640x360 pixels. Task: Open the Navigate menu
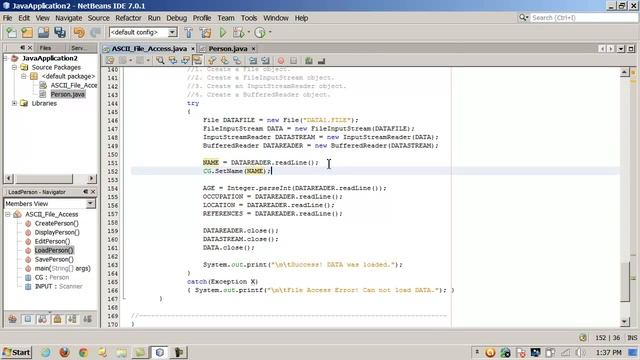pyautogui.click(x=69, y=18)
